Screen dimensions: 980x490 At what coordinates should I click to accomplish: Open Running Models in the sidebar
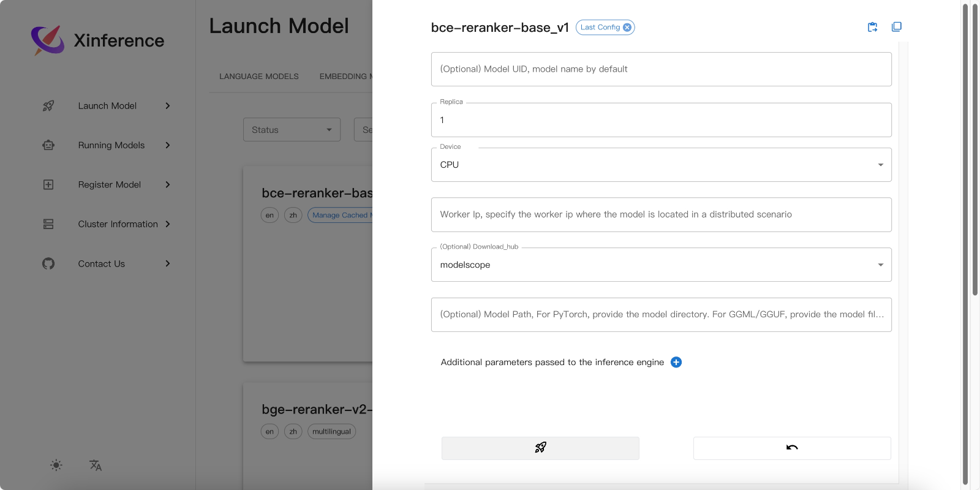pos(111,145)
